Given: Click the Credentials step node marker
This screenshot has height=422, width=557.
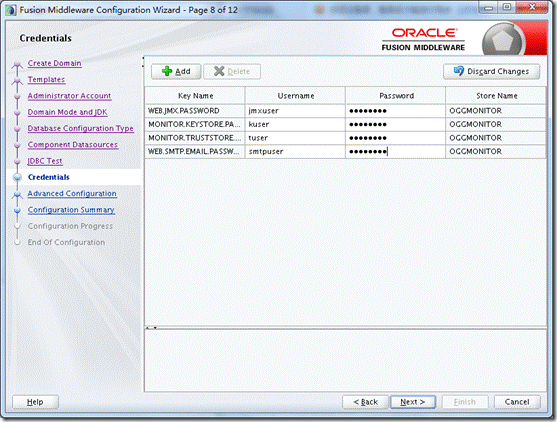Looking at the screenshot, I should point(17,177).
